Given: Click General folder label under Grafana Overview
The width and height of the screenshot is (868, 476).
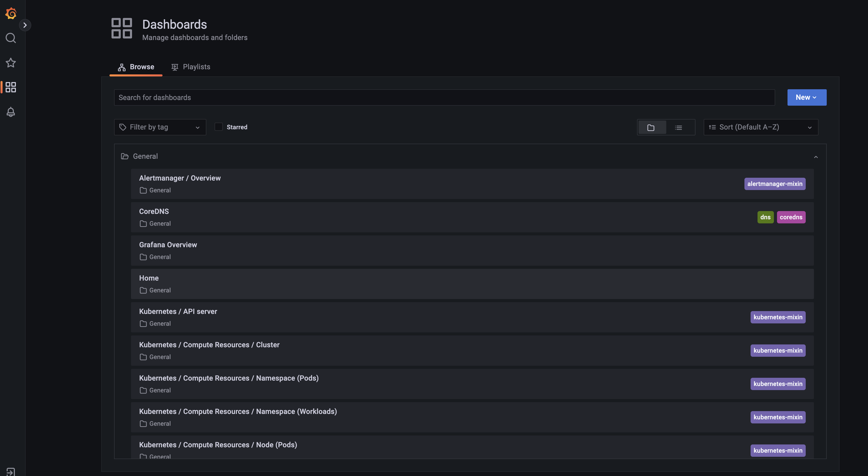Looking at the screenshot, I should coord(160,257).
